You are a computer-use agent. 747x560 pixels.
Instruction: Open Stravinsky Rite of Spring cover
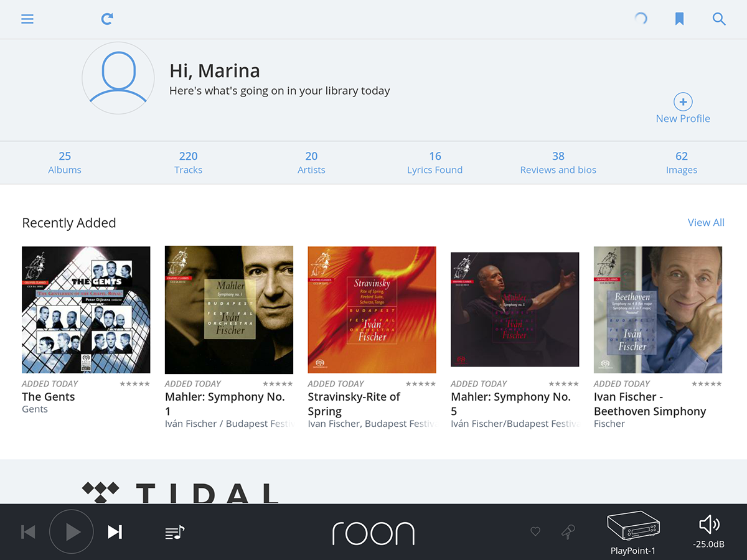[372, 310]
